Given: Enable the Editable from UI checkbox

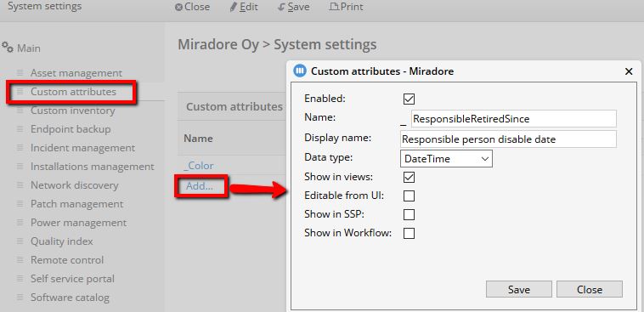Looking at the screenshot, I should [409, 196].
